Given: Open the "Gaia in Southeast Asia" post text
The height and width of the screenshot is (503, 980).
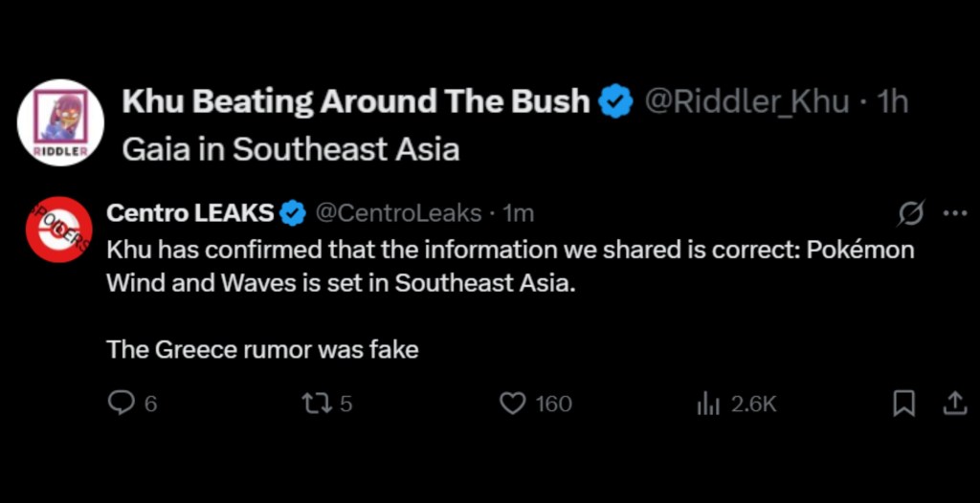Looking at the screenshot, I should 291,149.
